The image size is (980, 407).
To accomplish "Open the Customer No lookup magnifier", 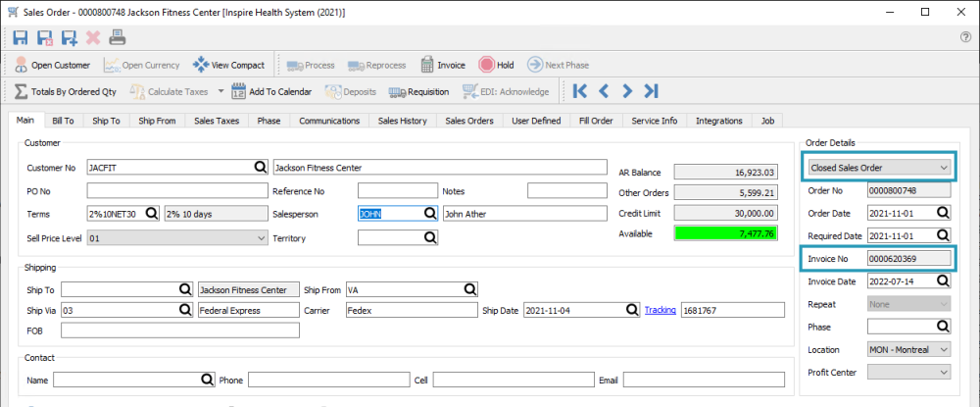I will [260, 168].
